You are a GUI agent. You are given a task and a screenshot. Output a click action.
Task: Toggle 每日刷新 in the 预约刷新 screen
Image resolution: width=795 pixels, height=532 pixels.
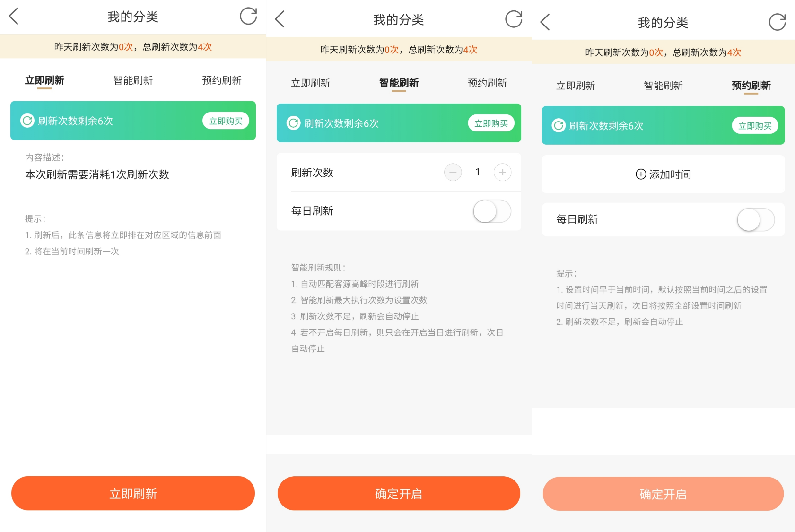click(756, 220)
